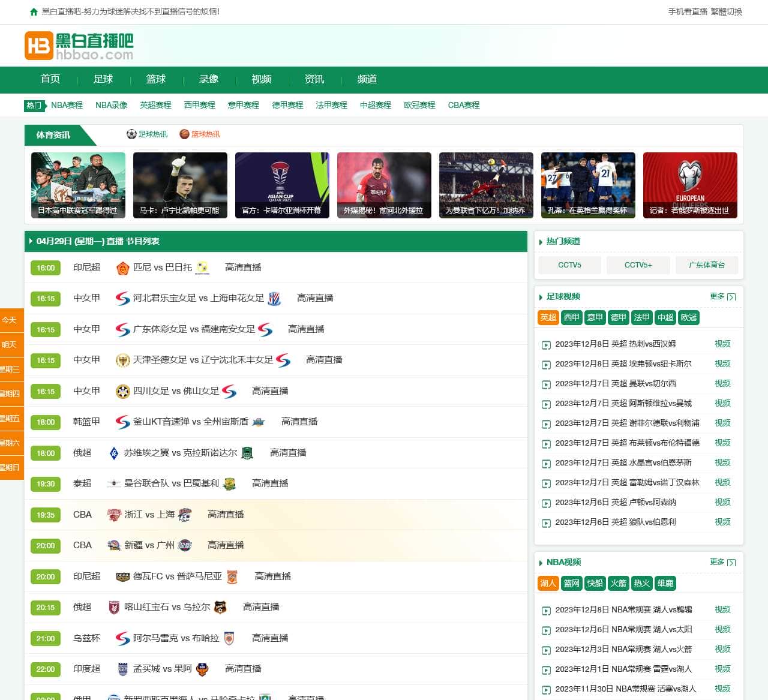Open the EUROPEAN qualifiers news thumbnail
Viewport: 768px width, 700px height.
[x=690, y=185]
